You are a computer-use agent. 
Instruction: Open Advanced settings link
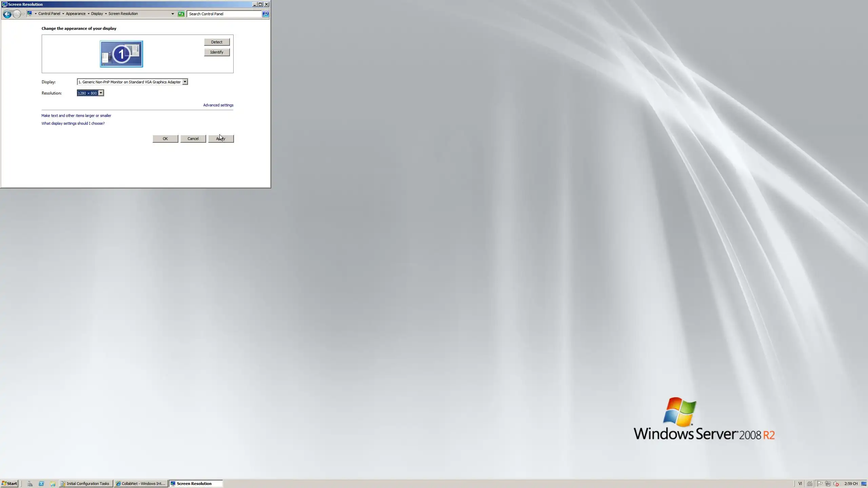218,105
